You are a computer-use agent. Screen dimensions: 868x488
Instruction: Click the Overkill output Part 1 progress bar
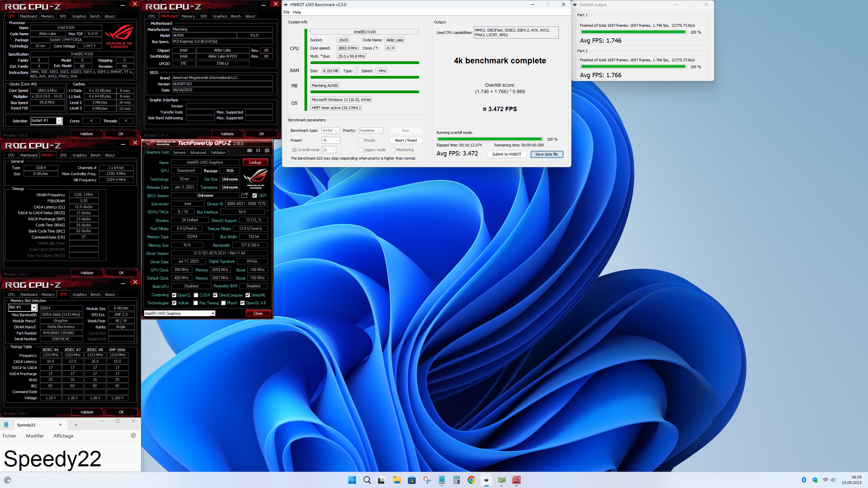633,32
